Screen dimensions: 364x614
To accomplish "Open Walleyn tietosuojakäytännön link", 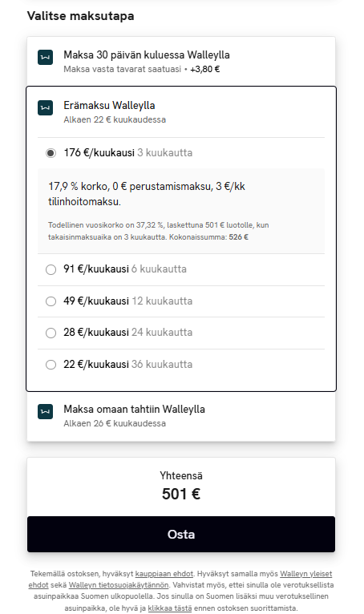I will click(x=119, y=585).
